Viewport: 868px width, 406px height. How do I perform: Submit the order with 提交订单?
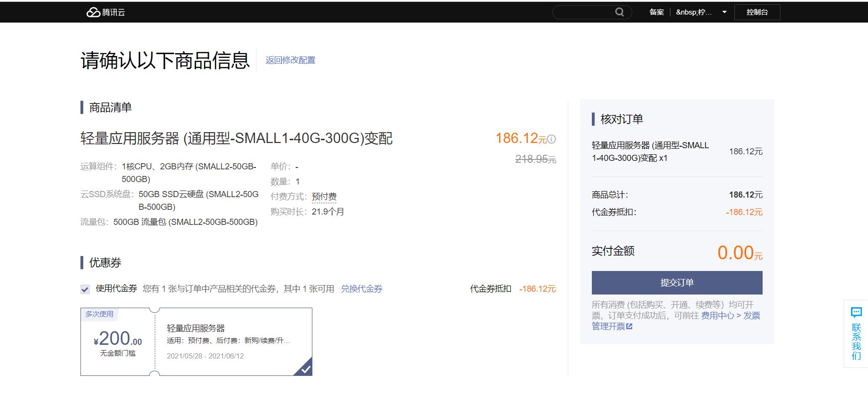click(x=677, y=283)
